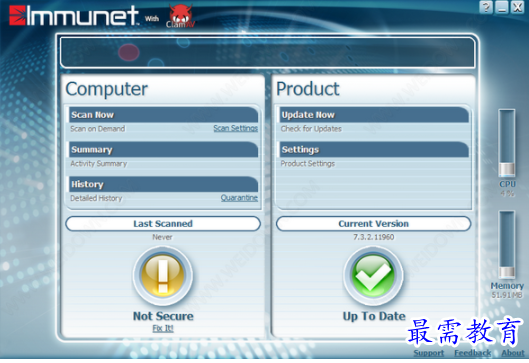Click the Product panel heading
Viewport: 529px width, 363px height.
308,89
